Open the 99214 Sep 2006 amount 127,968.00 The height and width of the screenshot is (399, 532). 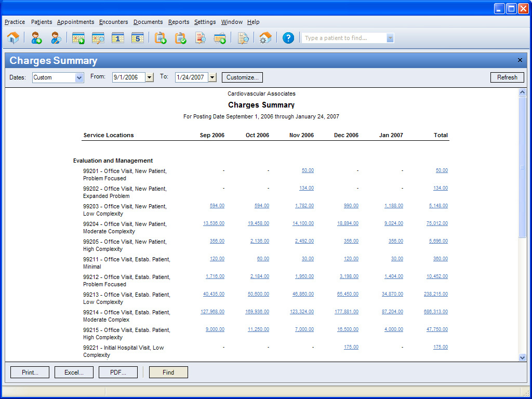tap(212, 312)
